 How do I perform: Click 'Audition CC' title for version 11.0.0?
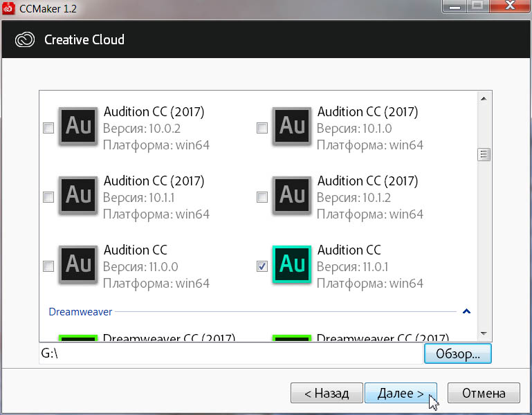[136, 250]
